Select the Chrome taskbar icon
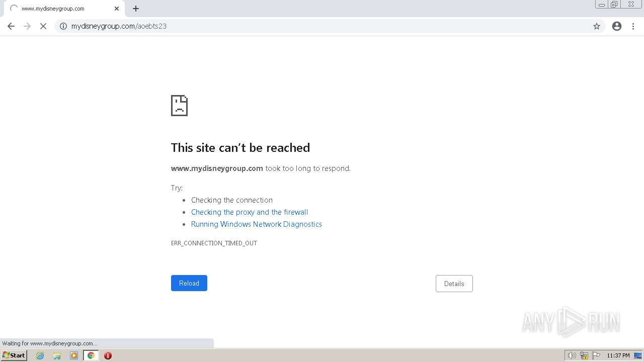Image resolution: width=644 pixels, height=362 pixels. [x=91, y=355]
